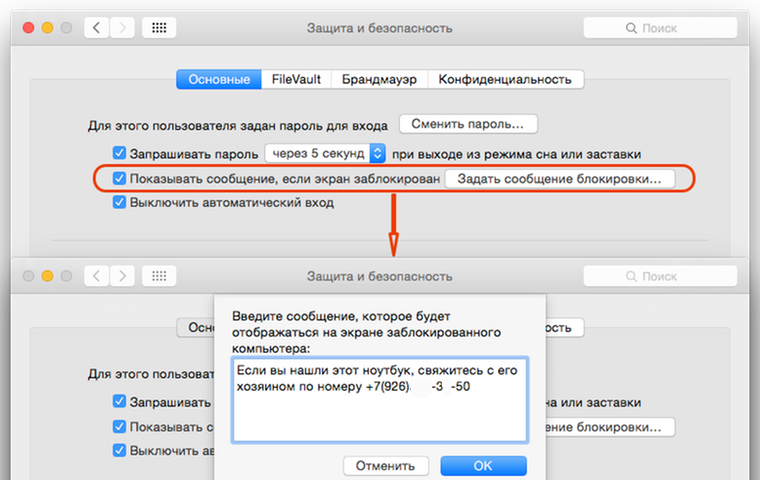Toggle Показывать checkbox in bottom window
Viewport: 760px width, 480px height.
point(119,426)
